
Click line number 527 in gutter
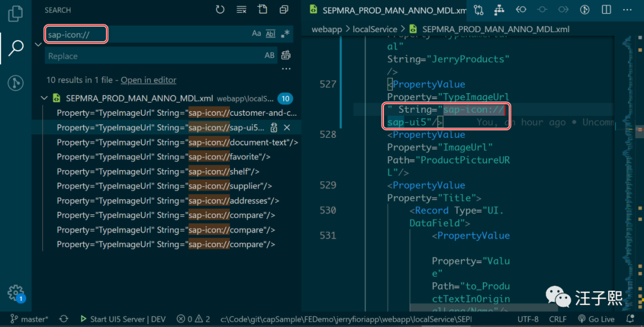(x=328, y=84)
